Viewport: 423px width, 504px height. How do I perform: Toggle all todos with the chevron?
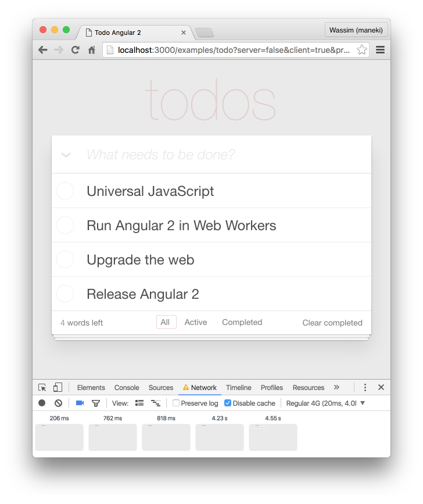[x=66, y=155]
